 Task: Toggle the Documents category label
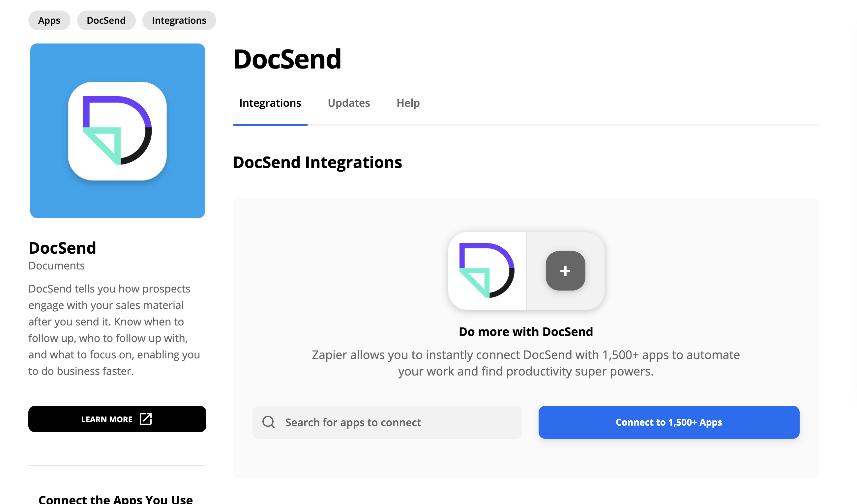[56, 265]
